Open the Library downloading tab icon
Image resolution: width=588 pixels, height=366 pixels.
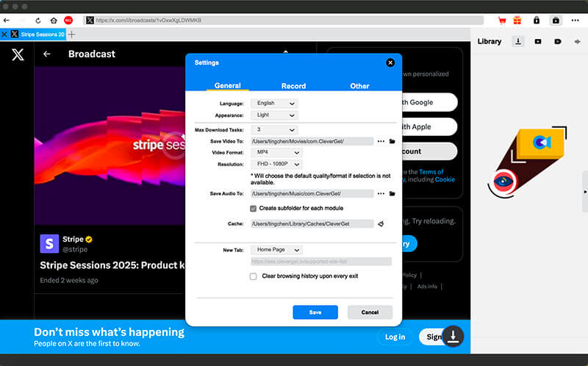[x=518, y=41]
